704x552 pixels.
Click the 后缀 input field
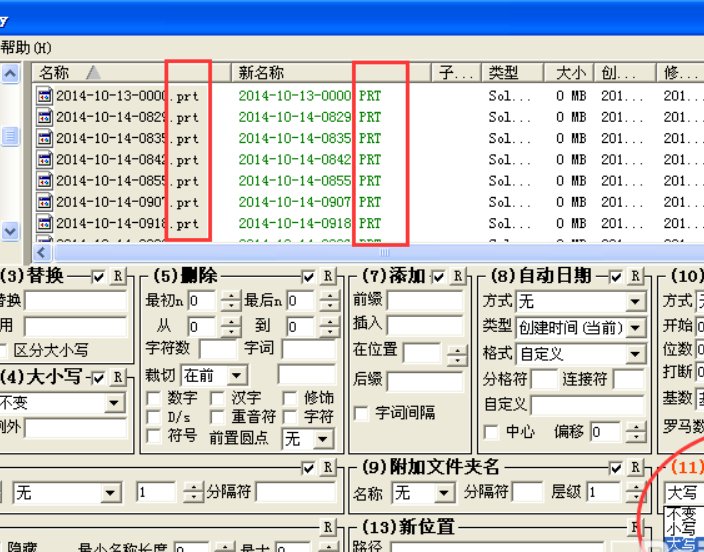(425, 381)
